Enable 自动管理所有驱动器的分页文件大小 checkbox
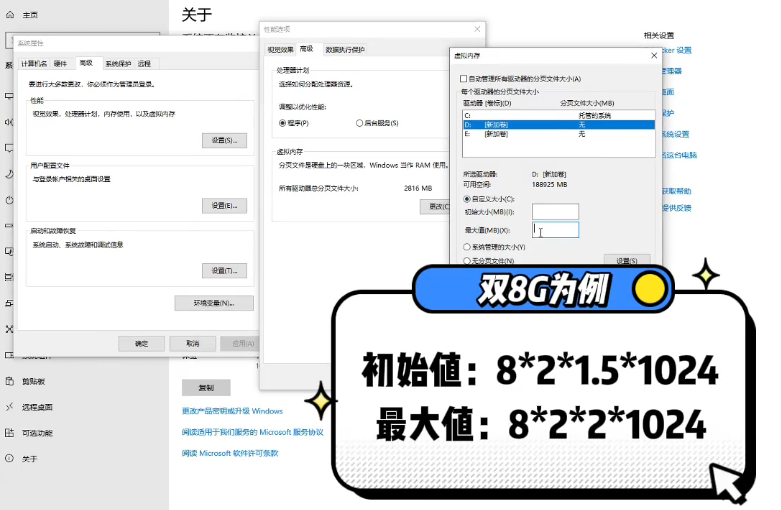This screenshot has width=781, height=510. [463, 79]
